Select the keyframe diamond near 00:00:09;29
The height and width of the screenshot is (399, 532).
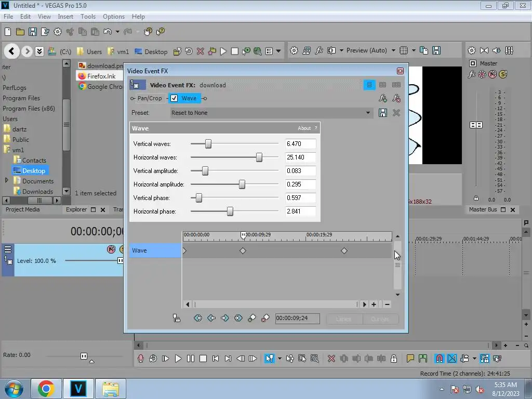(243, 251)
